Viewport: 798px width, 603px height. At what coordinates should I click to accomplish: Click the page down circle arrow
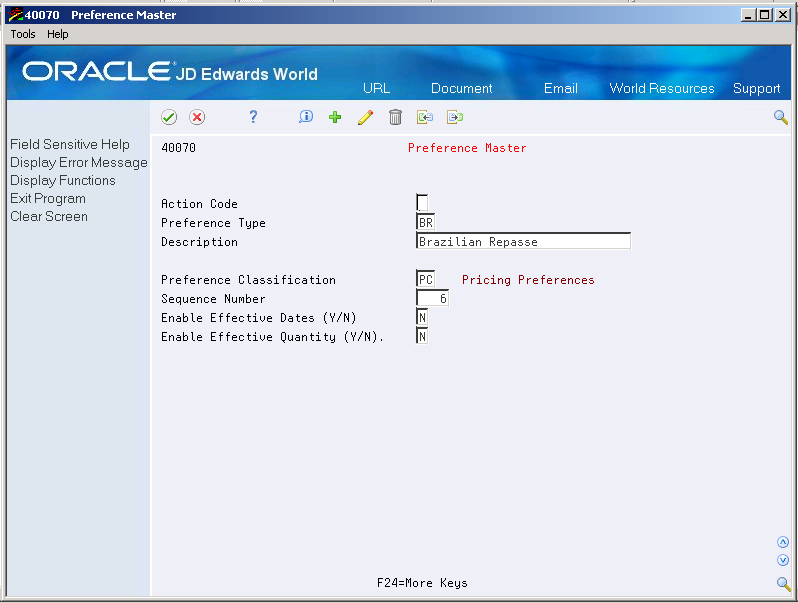(x=783, y=560)
